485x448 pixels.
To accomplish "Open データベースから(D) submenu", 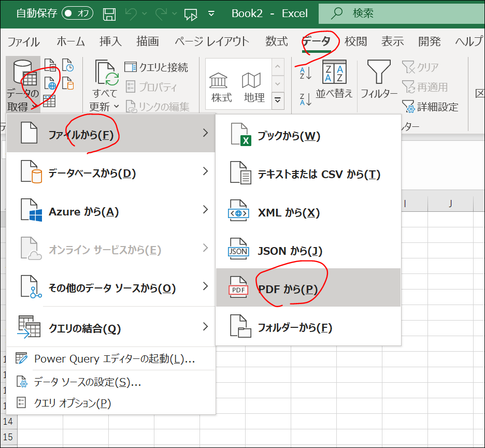I will click(x=111, y=172).
